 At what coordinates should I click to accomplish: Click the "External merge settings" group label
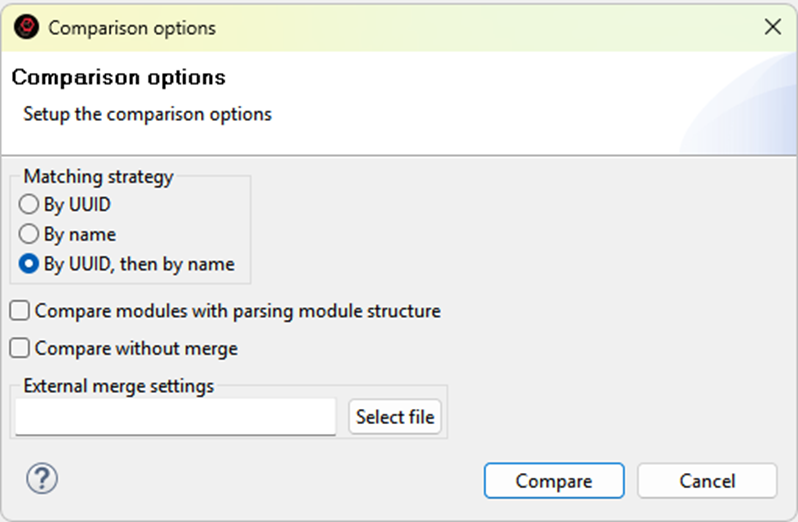tap(118, 386)
